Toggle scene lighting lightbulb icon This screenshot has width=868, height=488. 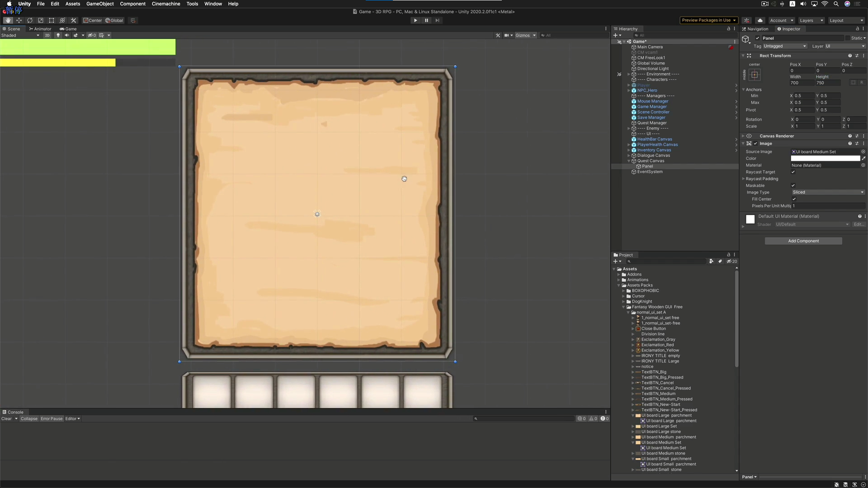[x=58, y=35]
